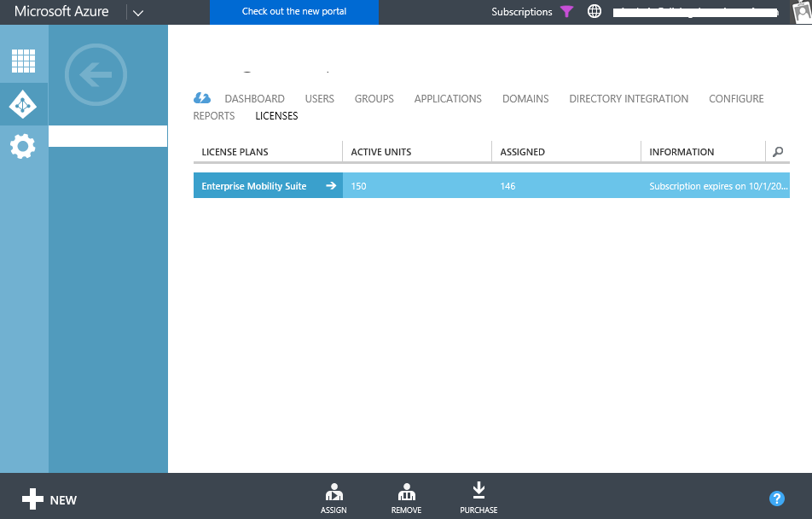Select the Active Directory diamond icon
Screen dimensions: 812x519
click(x=23, y=105)
